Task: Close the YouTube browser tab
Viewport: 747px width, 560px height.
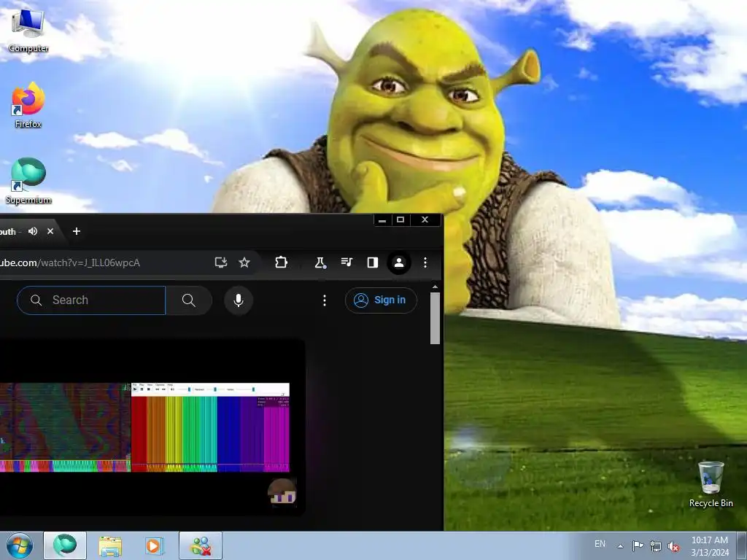Action: 50,231
